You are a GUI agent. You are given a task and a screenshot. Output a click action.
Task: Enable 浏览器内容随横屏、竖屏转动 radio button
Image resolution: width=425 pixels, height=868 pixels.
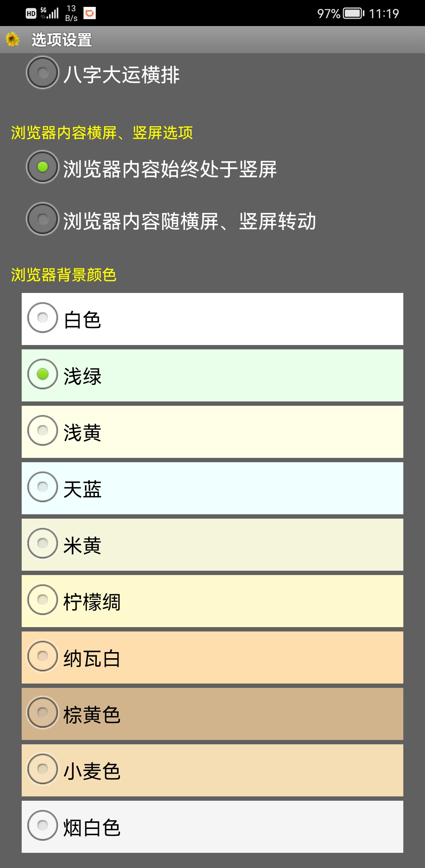[x=43, y=219]
